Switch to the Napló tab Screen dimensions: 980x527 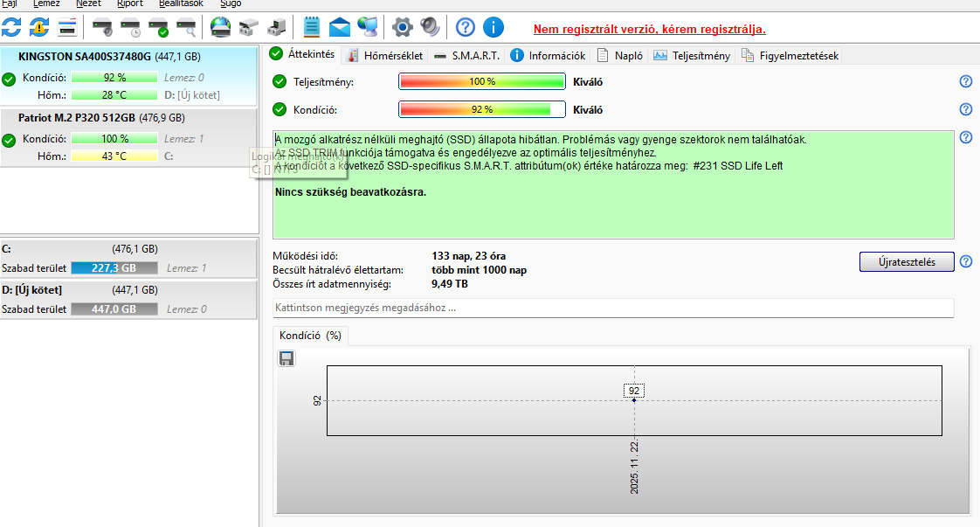click(x=619, y=56)
